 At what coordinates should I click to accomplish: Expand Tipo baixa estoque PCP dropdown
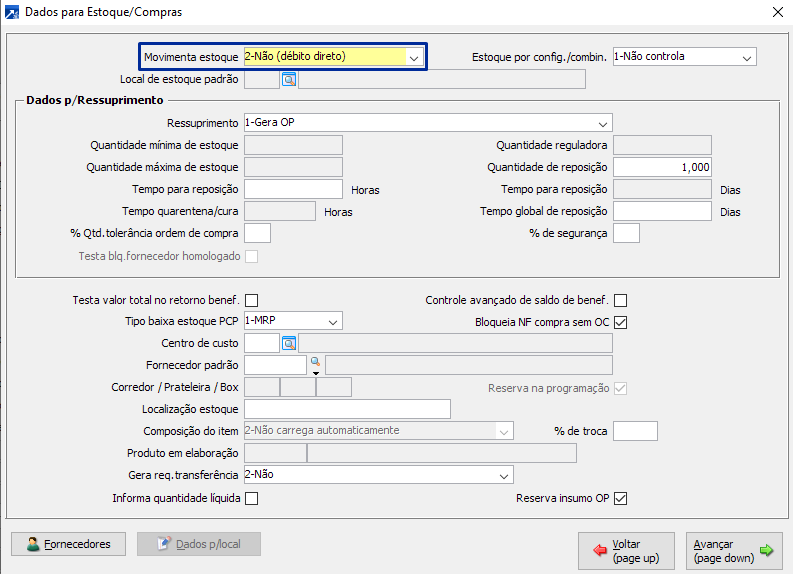coord(333,321)
